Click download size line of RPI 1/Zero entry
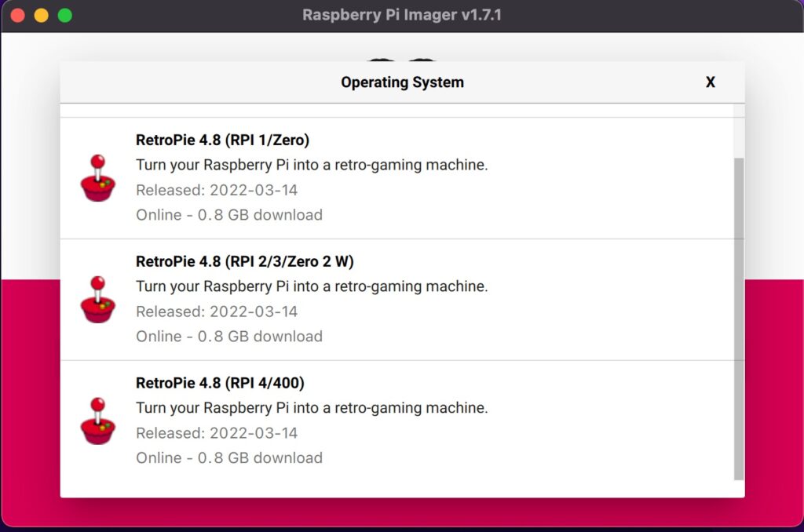This screenshot has width=804, height=532. [x=229, y=215]
